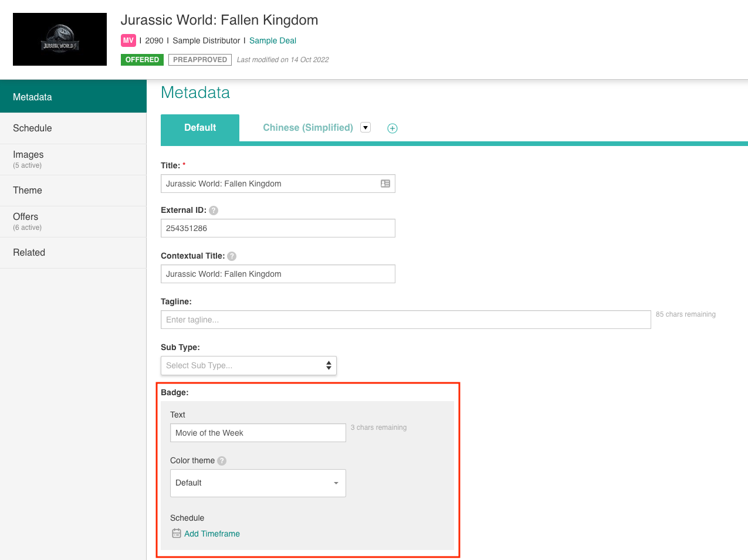This screenshot has height=560, width=748.
Task: Click the Add Timeframe link
Action: tap(212, 534)
